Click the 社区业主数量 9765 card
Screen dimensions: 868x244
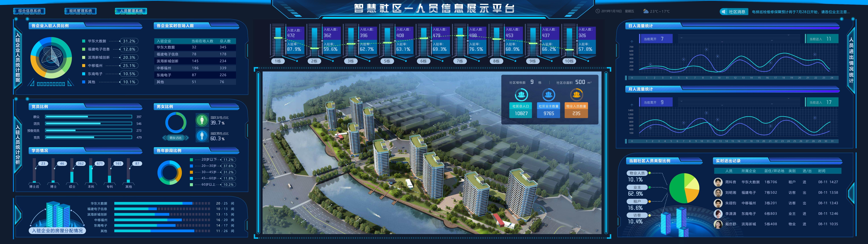point(549,110)
